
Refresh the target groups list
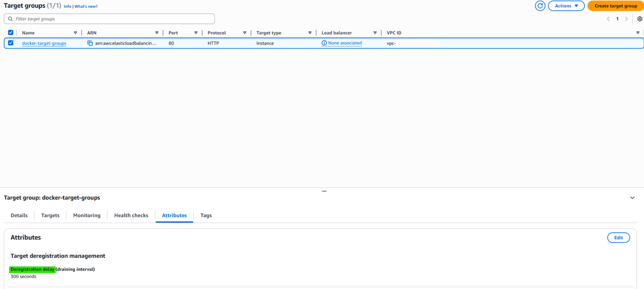[540, 6]
